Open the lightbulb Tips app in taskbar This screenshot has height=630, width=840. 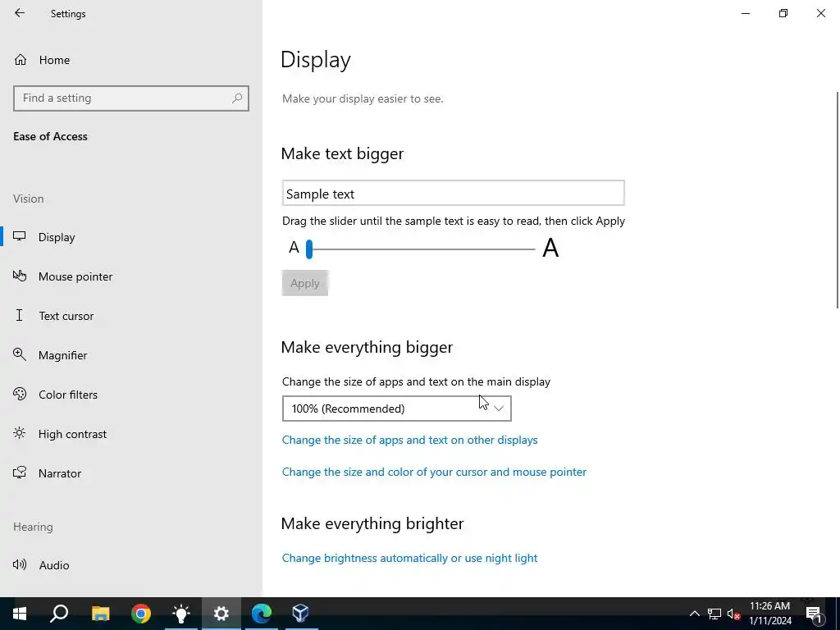click(x=181, y=614)
